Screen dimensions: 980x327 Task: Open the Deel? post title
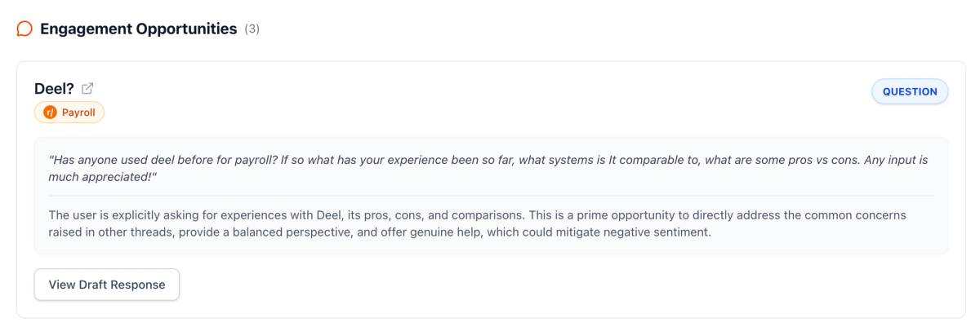54,89
